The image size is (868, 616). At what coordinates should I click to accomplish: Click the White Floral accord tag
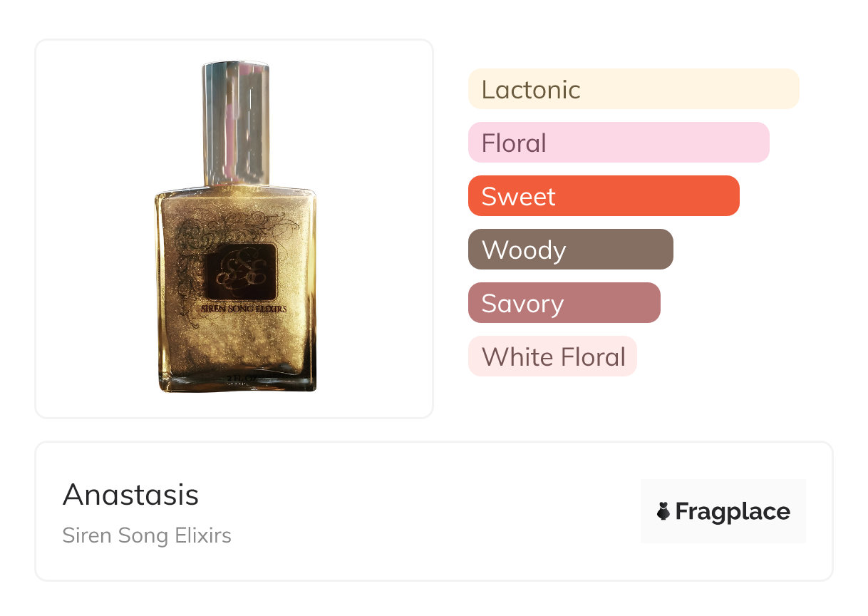[552, 356]
